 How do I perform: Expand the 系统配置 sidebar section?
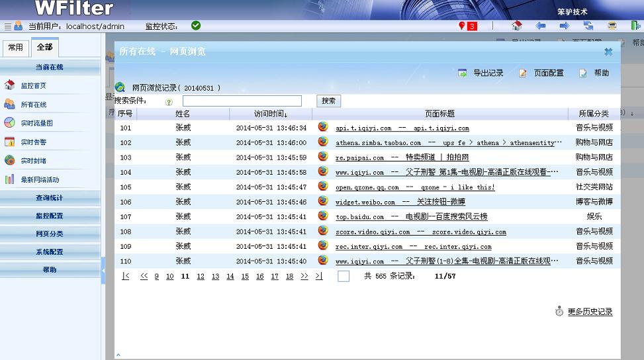point(50,252)
